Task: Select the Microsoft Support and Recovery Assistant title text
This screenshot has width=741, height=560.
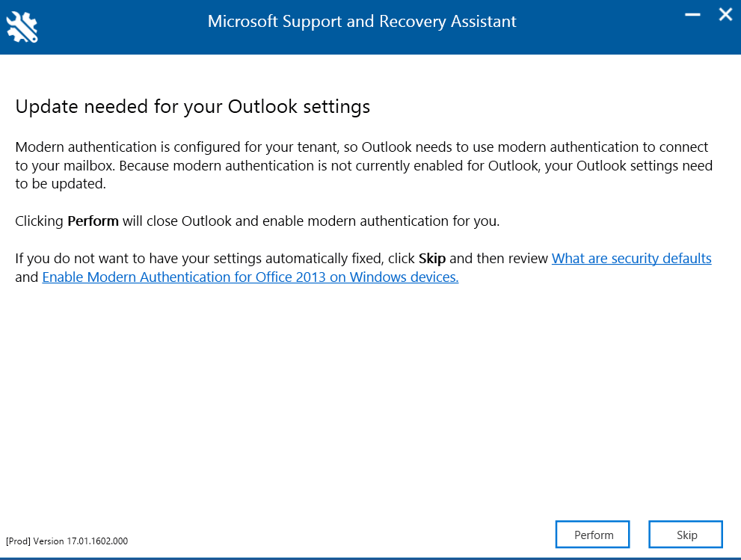Action: click(363, 21)
